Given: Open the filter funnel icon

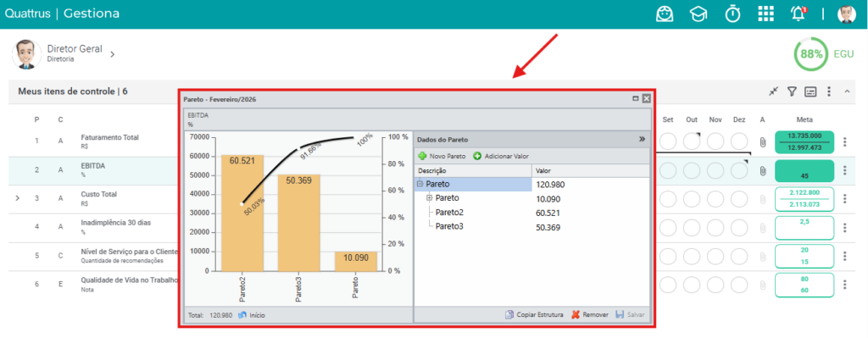Looking at the screenshot, I should click(793, 91).
